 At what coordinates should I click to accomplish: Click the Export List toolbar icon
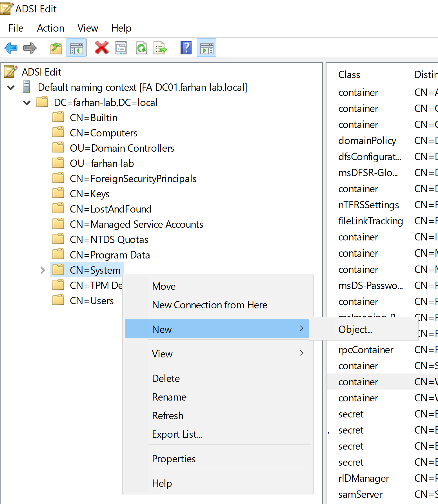160,48
